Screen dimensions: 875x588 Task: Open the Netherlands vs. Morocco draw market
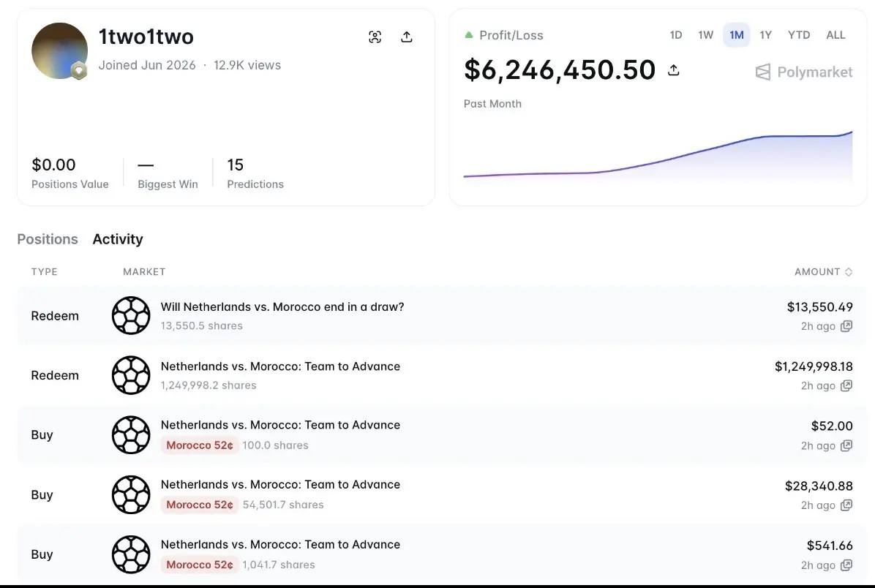pyautogui.click(x=282, y=307)
